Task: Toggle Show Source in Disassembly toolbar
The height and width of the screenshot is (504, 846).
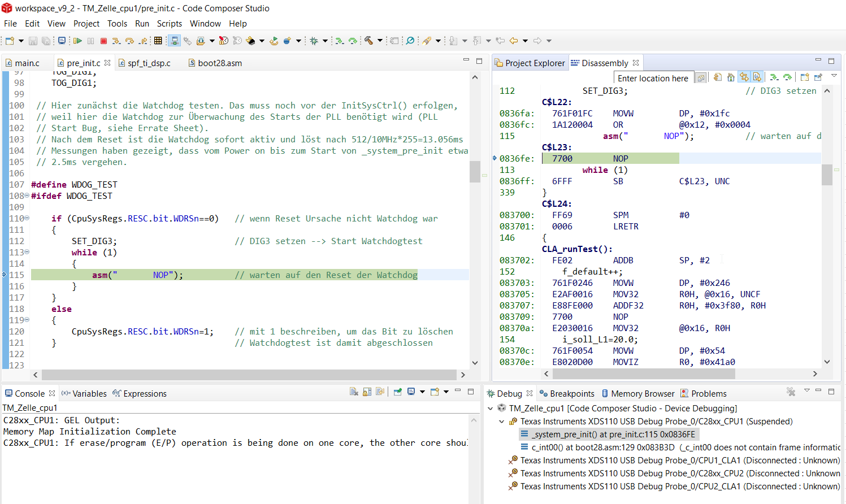Action: coord(757,77)
